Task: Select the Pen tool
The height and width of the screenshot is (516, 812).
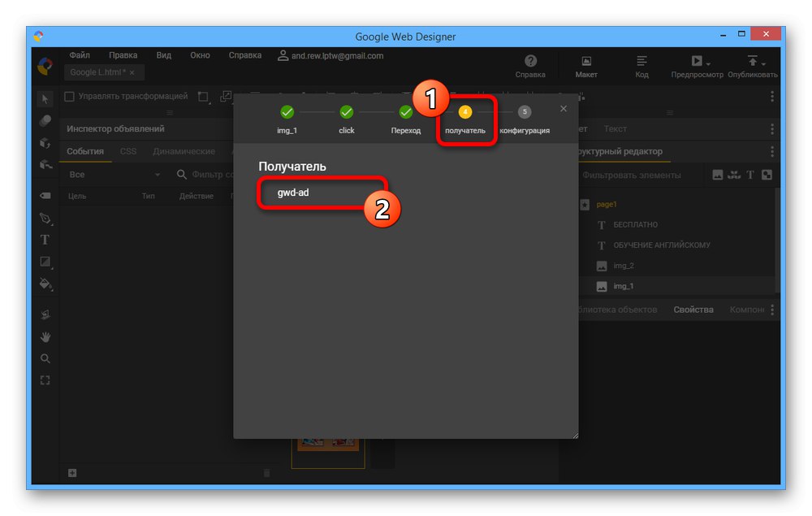Action: click(x=45, y=218)
